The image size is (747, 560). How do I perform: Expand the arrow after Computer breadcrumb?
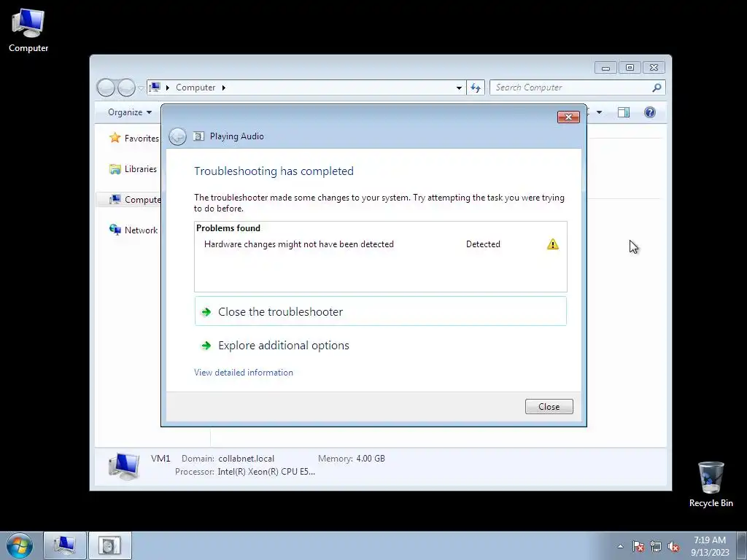pos(223,87)
